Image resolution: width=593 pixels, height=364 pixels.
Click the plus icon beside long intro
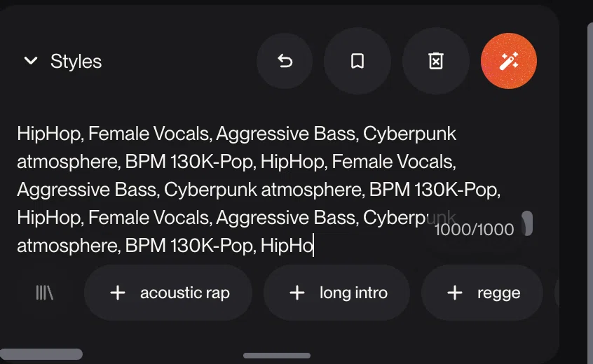point(297,293)
